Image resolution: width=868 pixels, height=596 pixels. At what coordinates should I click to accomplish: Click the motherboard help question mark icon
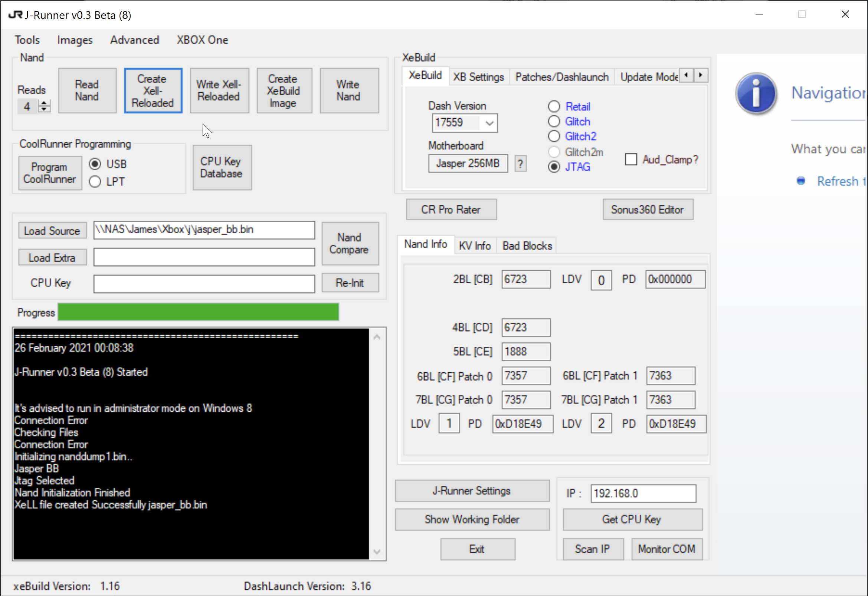[521, 164]
